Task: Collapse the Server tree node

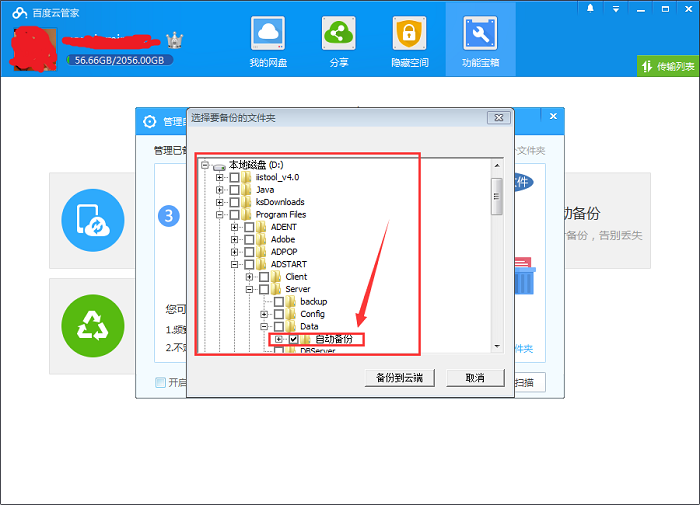Action: click(249, 289)
